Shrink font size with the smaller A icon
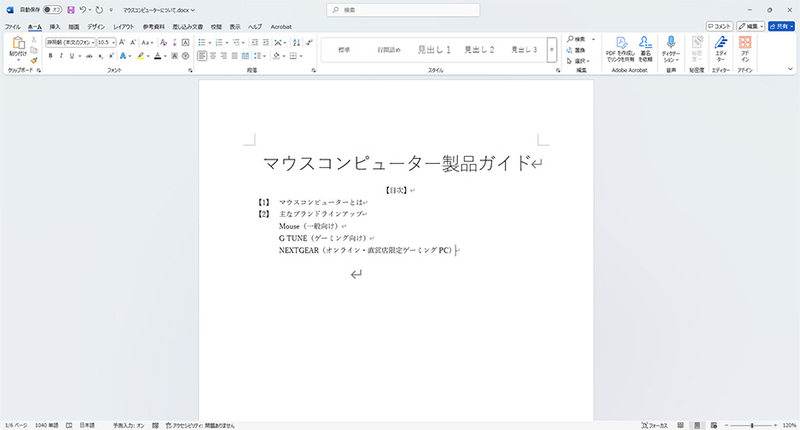The image size is (800, 430). tap(133, 42)
